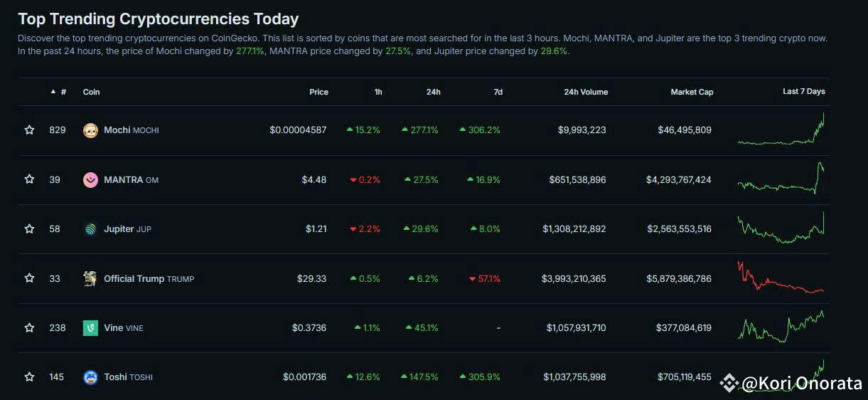868x400 pixels.
Task: Sort by 24h Volume column header
Action: [x=586, y=92]
